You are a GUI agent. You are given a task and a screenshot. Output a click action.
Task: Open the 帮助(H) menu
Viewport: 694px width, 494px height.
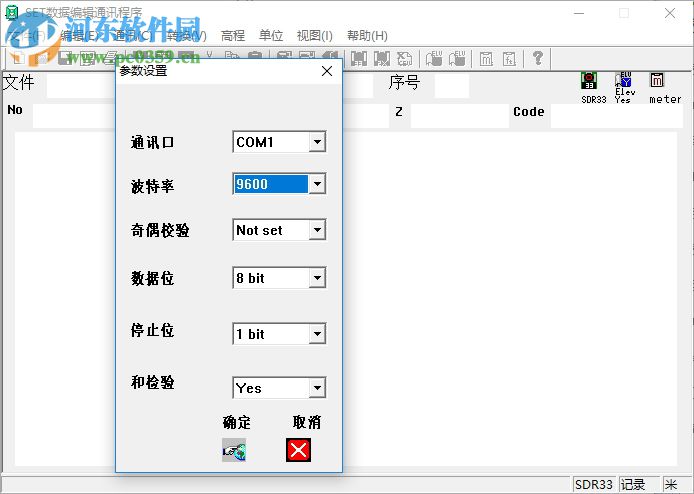click(367, 35)
